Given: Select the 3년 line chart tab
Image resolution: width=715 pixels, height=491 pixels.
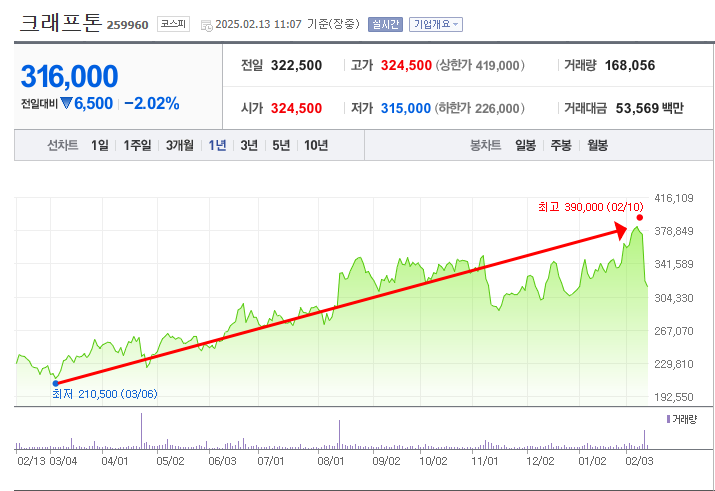Looking at the screenshot, I should click(249, 145).
